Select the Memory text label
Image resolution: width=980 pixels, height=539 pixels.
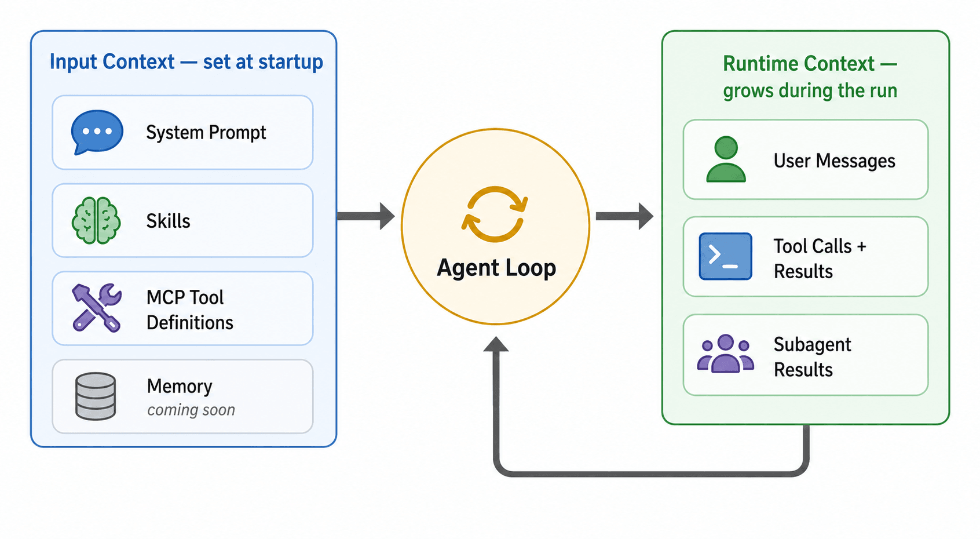click(180, 386)
